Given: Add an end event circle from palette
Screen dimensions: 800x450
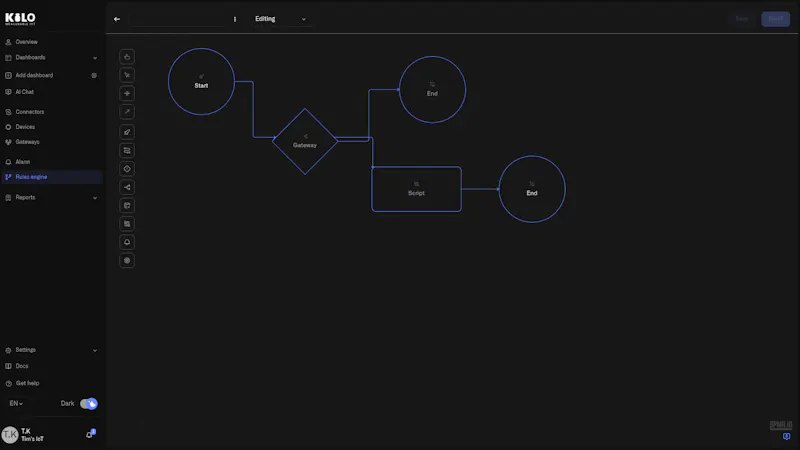Looking at the screenshot, I should (127, 261).
